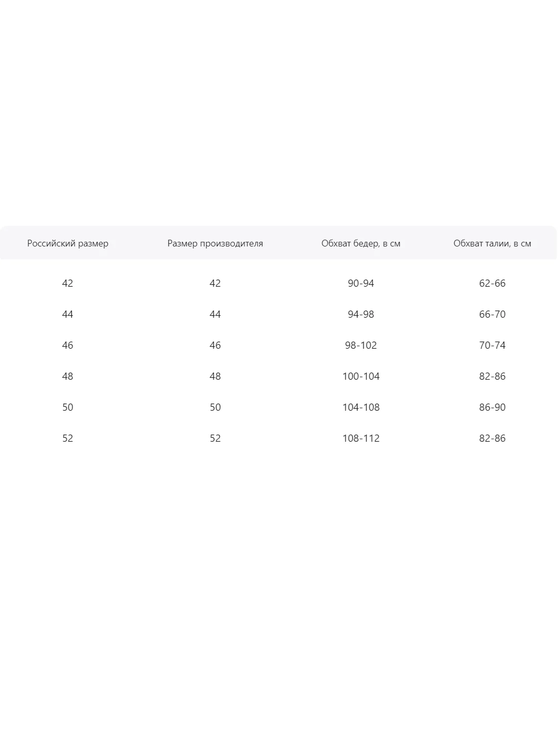
Task: Select Russian size 42 cell
Action: coord(68,283)
